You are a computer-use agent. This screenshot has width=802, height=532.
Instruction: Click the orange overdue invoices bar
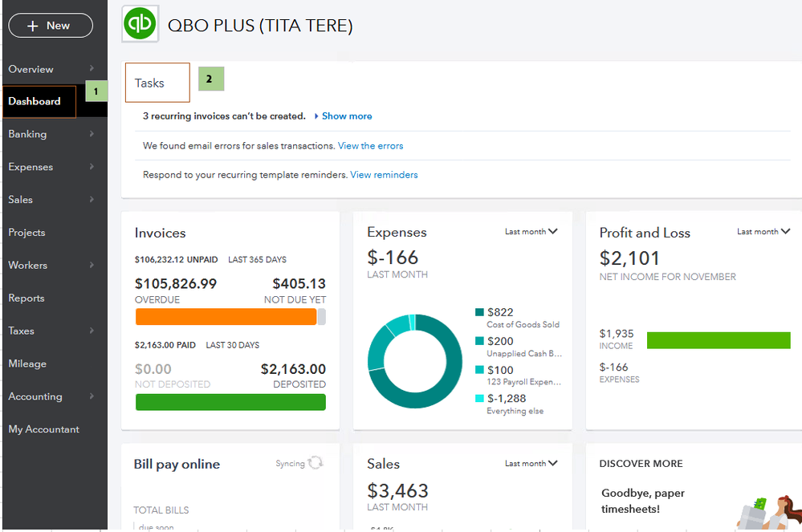coord(226,317)
